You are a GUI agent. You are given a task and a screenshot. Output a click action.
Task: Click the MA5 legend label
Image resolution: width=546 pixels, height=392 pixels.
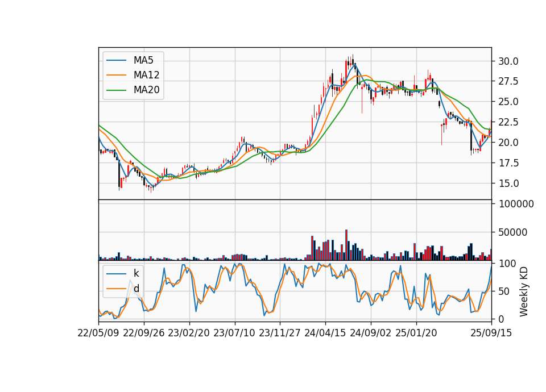click(x=143, y=60)
